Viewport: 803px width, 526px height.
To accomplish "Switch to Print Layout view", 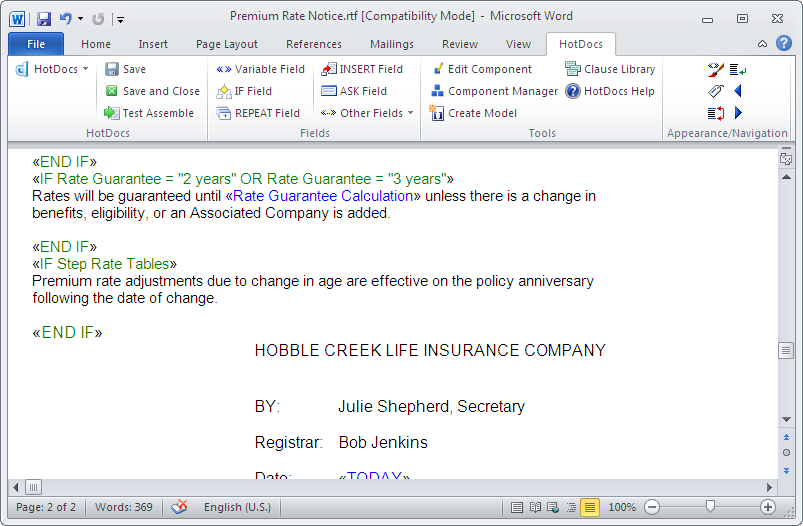I will (x=517, y=508).
